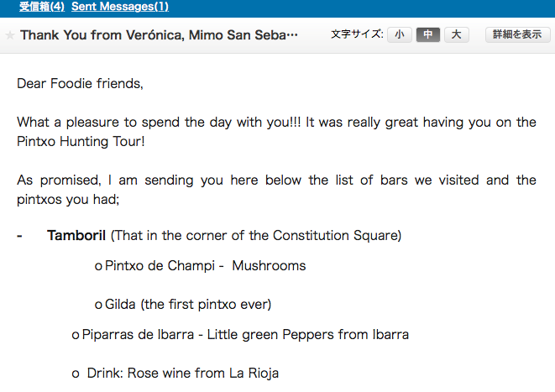Click the bullet before Pintxo de Champi
This screenshot has height=392, width=555.
(x=98, y=267)
